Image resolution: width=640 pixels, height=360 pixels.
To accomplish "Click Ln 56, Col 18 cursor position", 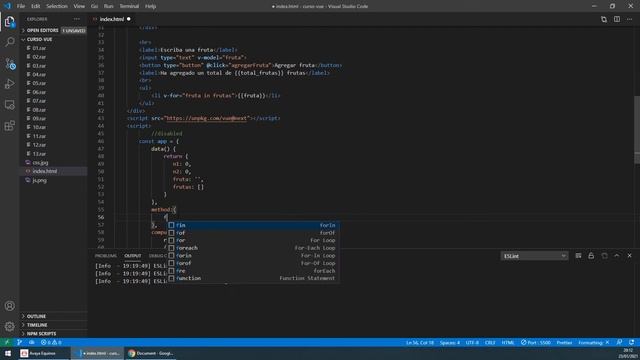I will (x=420, y=342).
